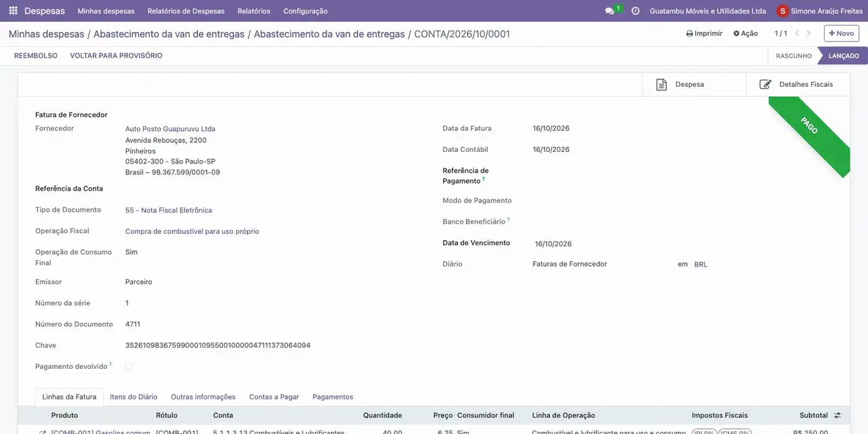This screenshot has width=868, height=434.
Task: Open Minhas despesas menu in top bar
Action: 106,11
